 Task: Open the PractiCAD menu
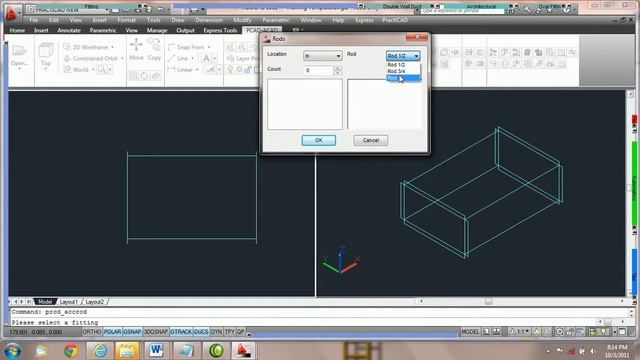395,20
